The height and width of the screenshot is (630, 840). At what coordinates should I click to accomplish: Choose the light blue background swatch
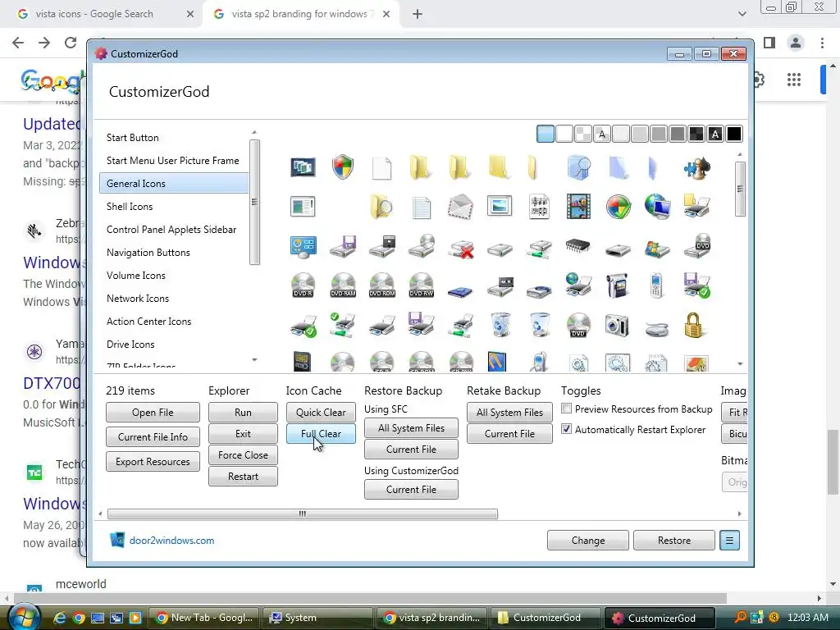[546, 134]
